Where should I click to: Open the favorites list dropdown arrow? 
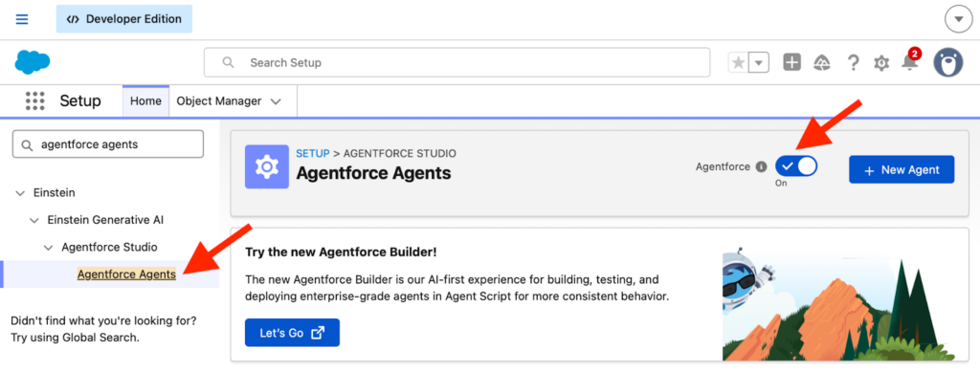tap(759, 62)
